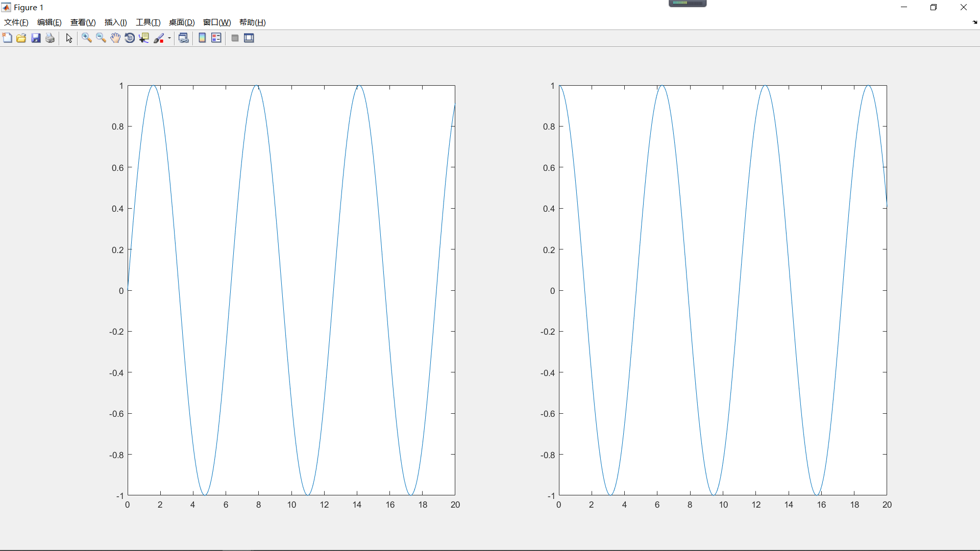The width and height of the screenshot is (980, 551).
Task: Activate the Pan hand tool
Action: click(115, 38)
